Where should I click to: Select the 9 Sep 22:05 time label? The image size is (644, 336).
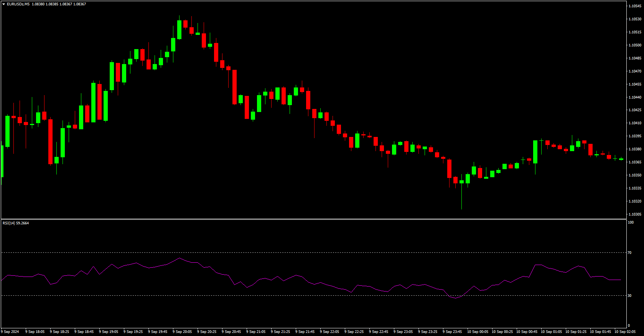tap(329, 332)
